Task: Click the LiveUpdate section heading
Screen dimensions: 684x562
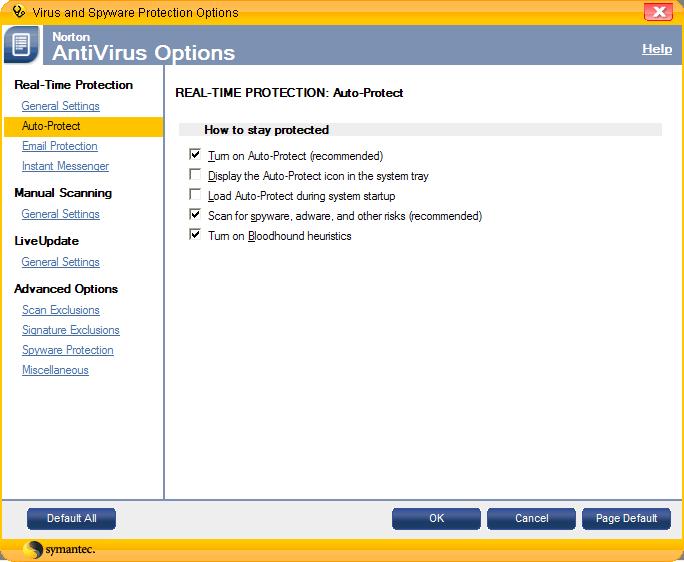Action: tap(47, 241)
